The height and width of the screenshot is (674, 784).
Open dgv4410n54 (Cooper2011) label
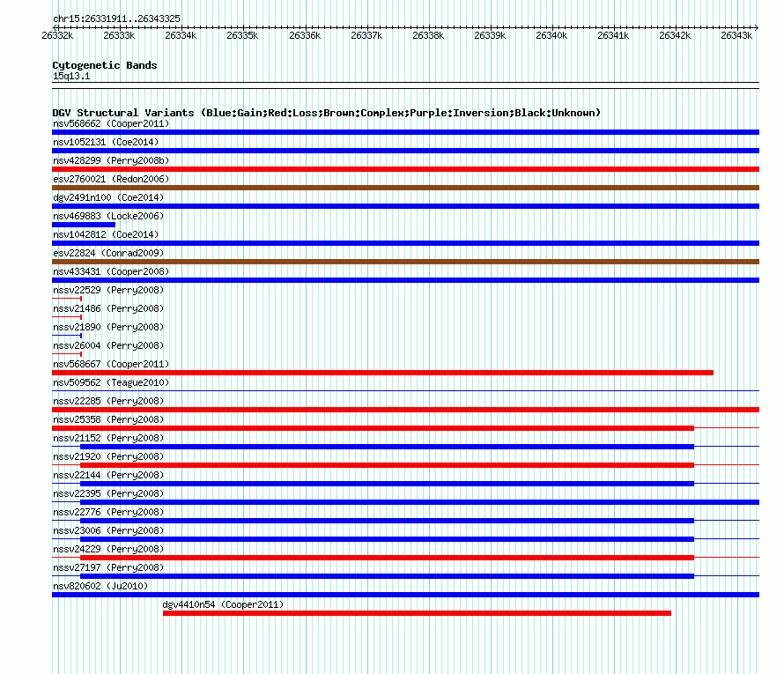click(223, 604)
